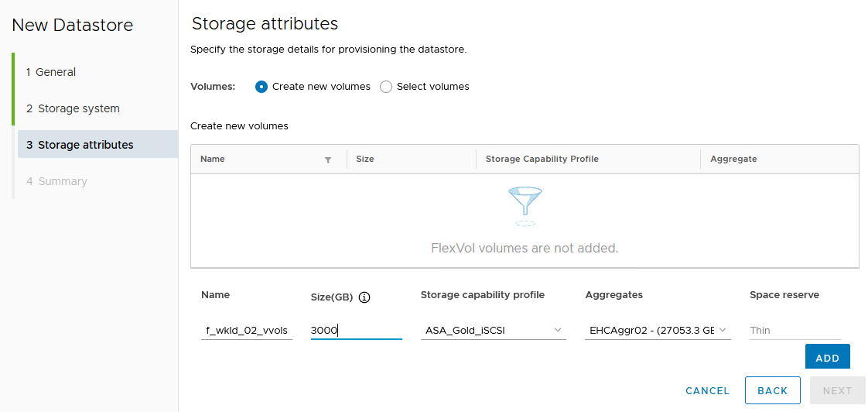Click the Aggregate column header
The image size is (868, 412).
tap(733, 159)
